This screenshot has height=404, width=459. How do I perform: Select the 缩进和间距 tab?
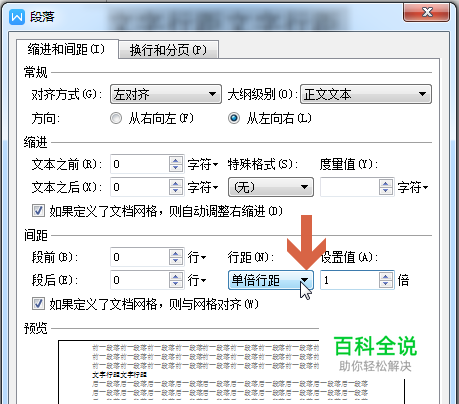[x=67, y=49]
